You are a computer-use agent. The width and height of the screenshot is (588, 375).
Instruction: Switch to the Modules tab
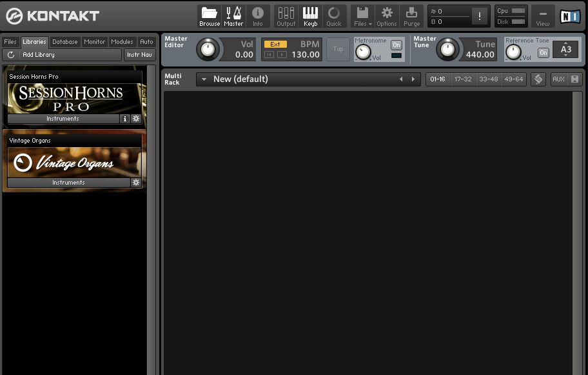point(122,42)
